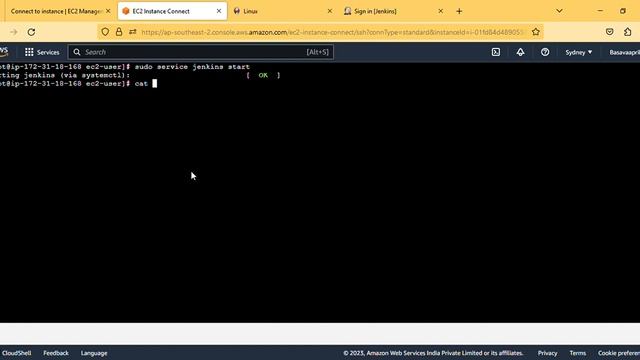Open the Cookie preferences footer link
The width and height of the screenshot is (640, 360).
(619, 353)
